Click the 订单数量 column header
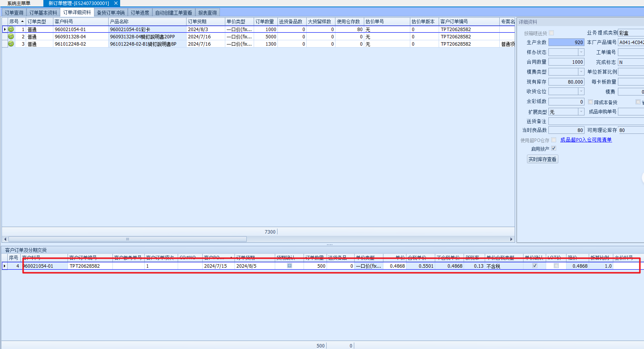Screen dimensions: 644x349 click(x=266, y=21)
